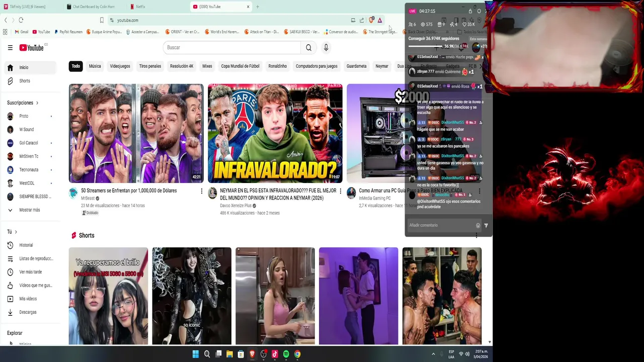Open the INFRAVALORADO Neymar video thumbnail
The height and width of the screenshot is (362, 644).
click(x=275, y=133)
